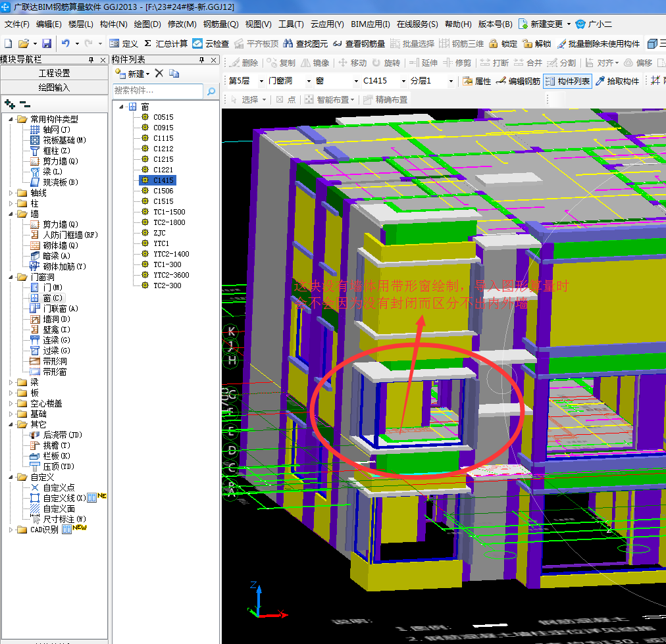
Task: Open the 视图(V) menu
Action: coord(258,24)
